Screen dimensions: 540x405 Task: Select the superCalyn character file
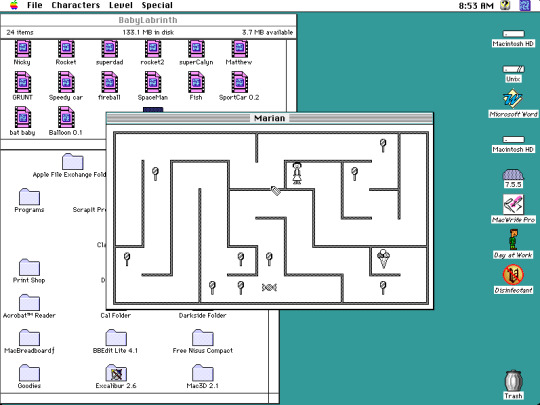pyautogui.click(x=196, y=49)
